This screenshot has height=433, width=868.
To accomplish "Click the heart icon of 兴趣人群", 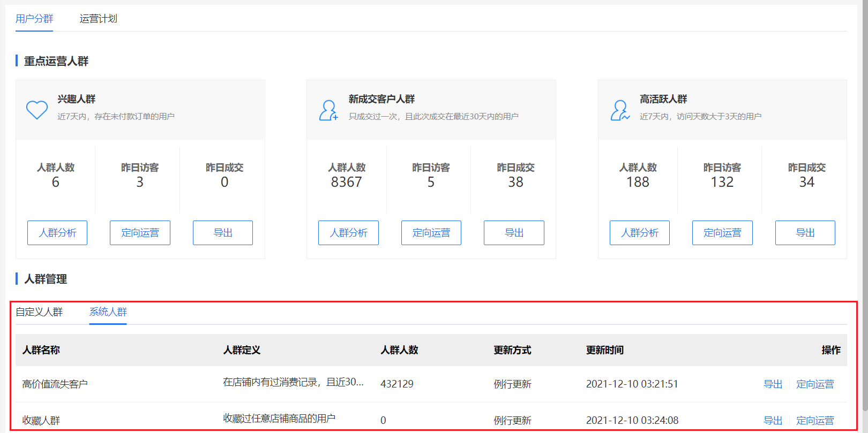I will pyautogui.click(x=37, y=110).
